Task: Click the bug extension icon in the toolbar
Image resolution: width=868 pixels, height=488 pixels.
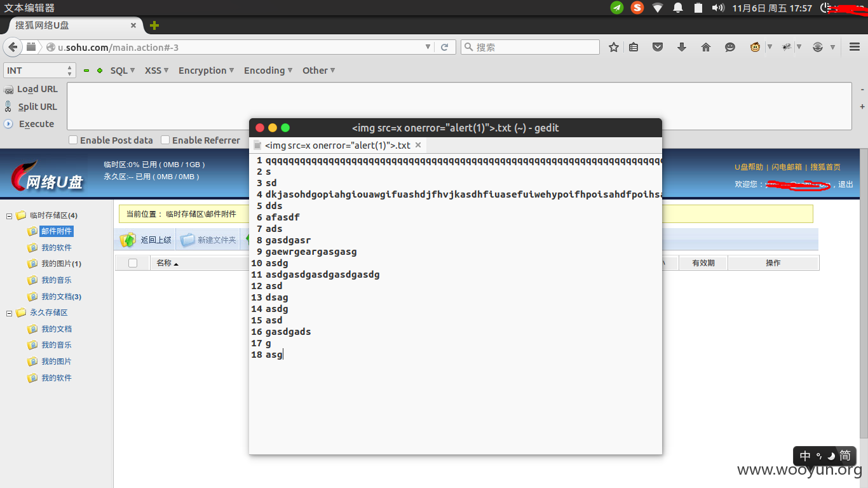Action: (787, 47)
